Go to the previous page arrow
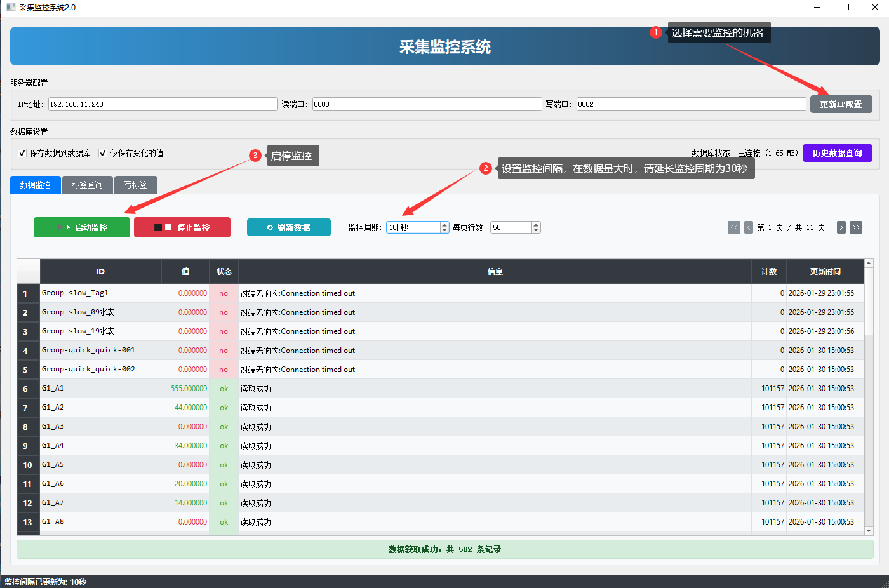Viewport: 889px width, 588px height. click(749, 227)
